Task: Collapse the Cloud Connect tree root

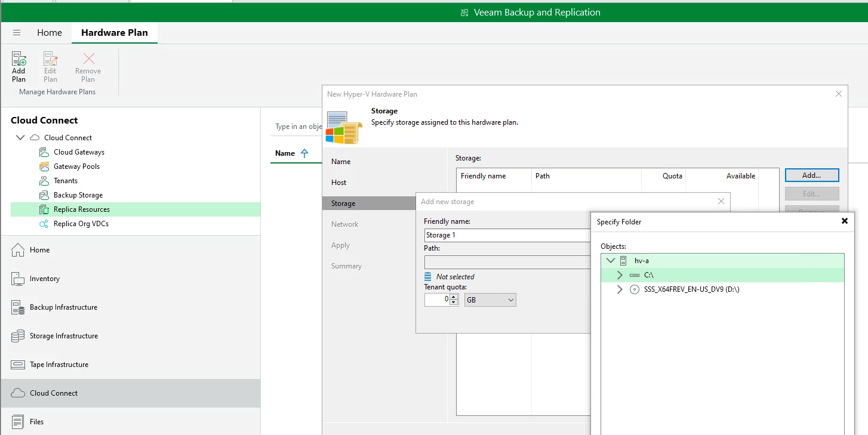Action: pos(20,138)
